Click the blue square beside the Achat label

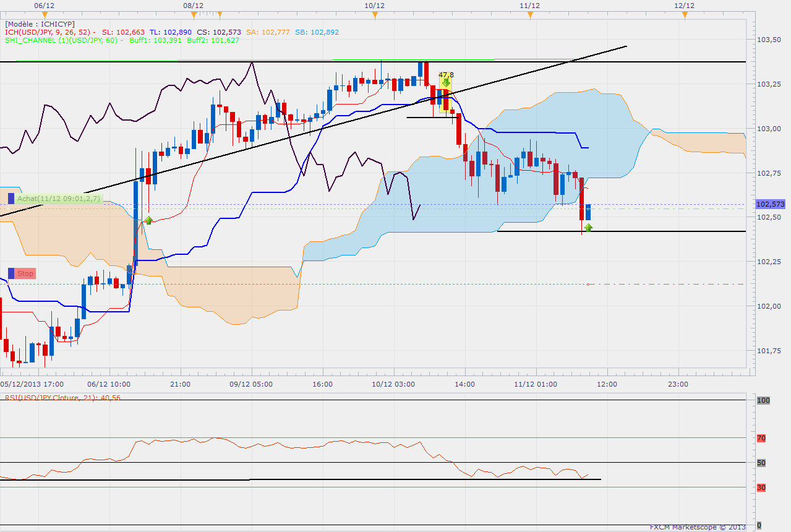pyautogui.click(x=11, y=199)
